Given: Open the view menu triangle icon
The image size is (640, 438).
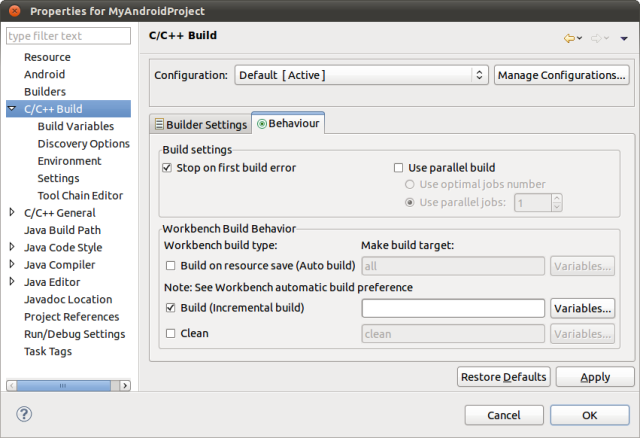Looking at the screenshot, I should (623, 39).
